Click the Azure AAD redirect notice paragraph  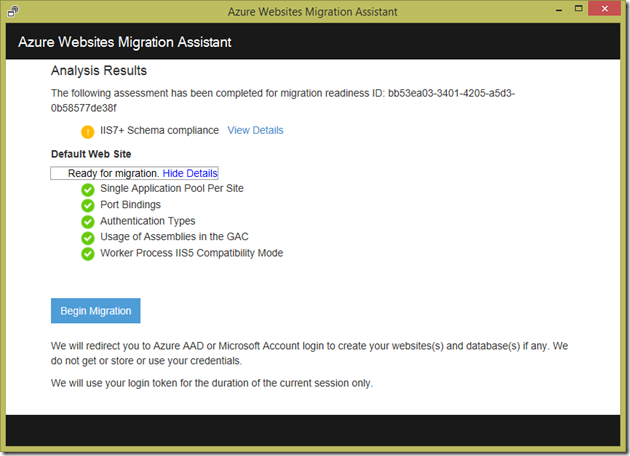tap(309, 353)
